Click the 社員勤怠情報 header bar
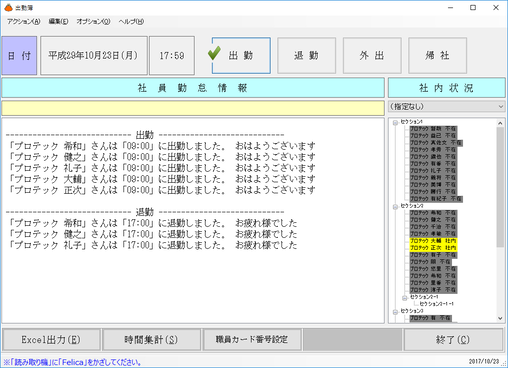 pyautogui.click(x=193, y=88)
